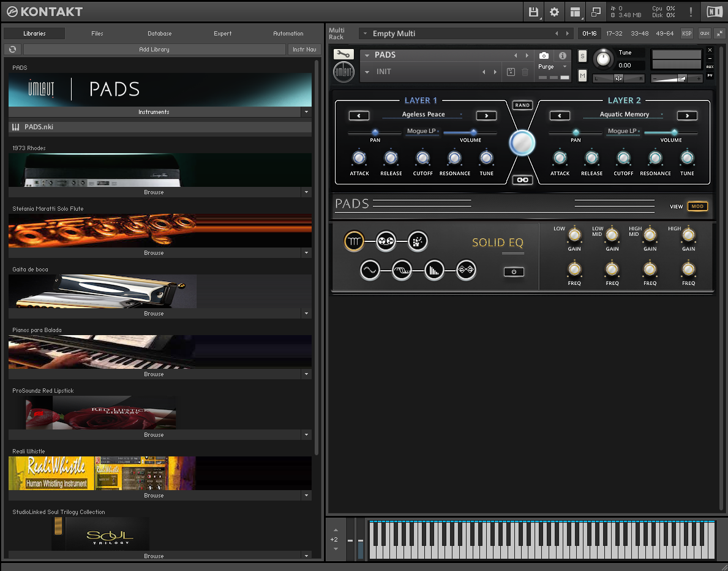Click the Reali Whistle library banner

click(x=160, y=473)
